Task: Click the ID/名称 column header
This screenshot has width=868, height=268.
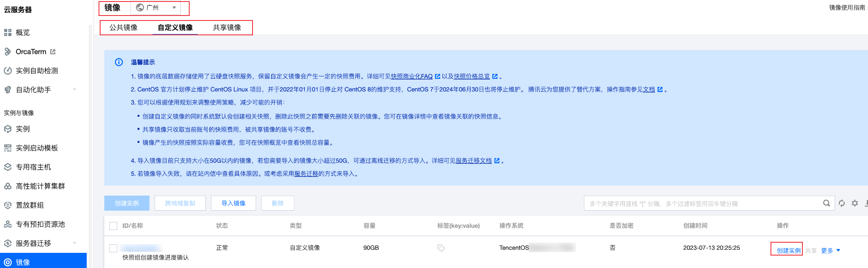Action: pyautogui.click(x=133, y=226)
